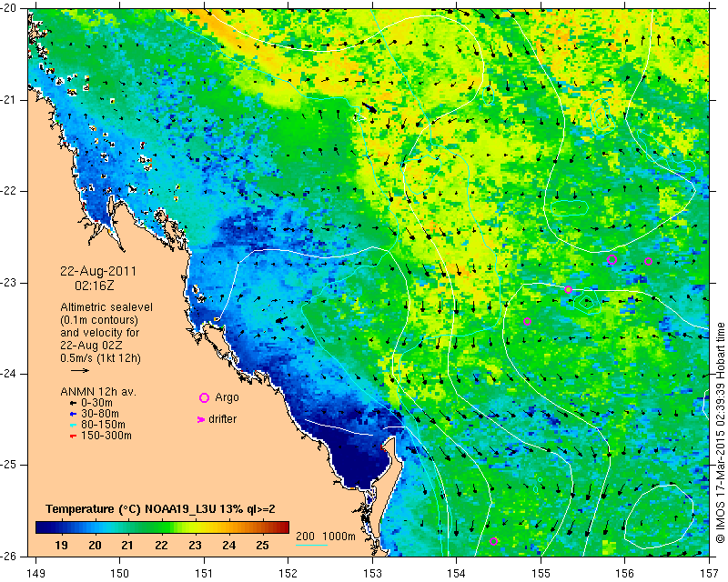This screenshot has height=582, width=728.
Task: Click the IMOS copyright timestamp text
Action: tap(720, 433)
